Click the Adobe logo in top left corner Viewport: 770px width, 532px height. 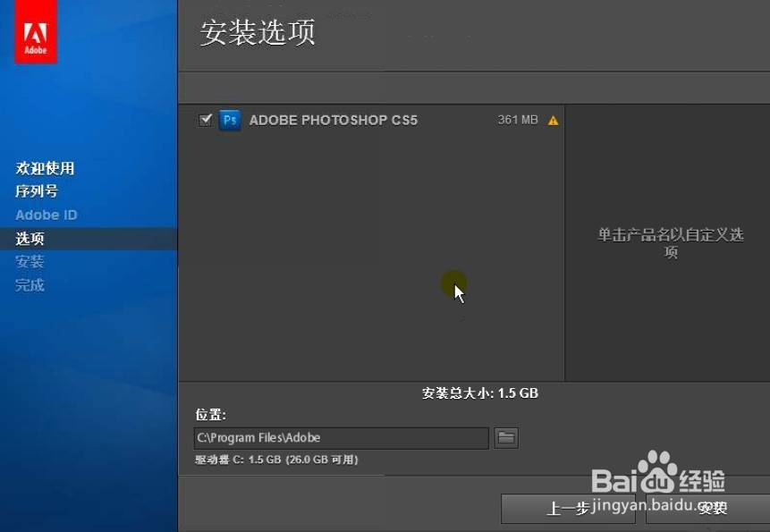pos(35,31)
